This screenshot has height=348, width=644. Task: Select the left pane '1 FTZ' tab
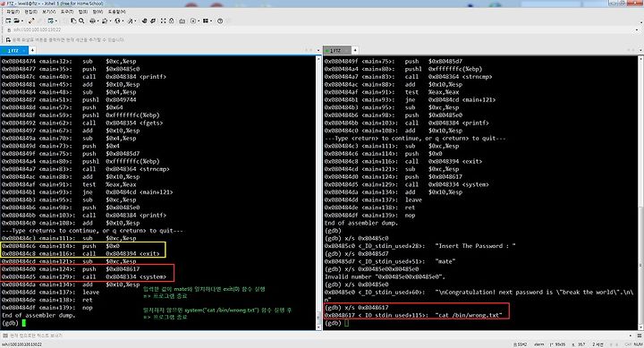pyautogui.click(x=14, y=50)
